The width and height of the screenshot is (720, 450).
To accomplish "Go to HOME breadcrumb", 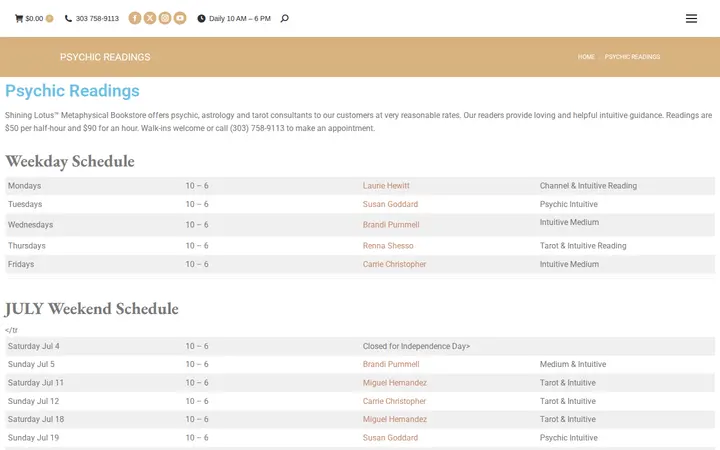I will 586,56.
